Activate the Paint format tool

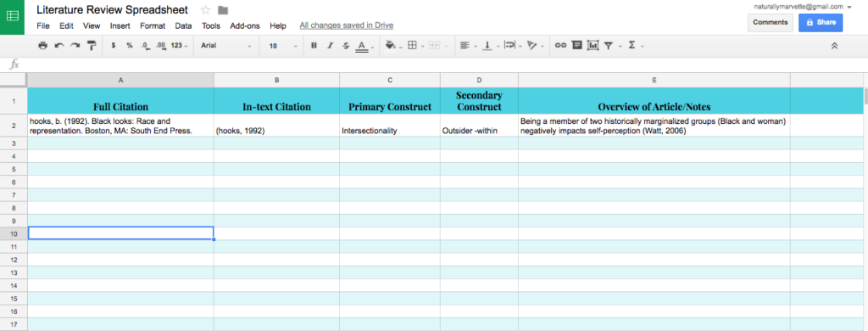(x=92, y=46)
